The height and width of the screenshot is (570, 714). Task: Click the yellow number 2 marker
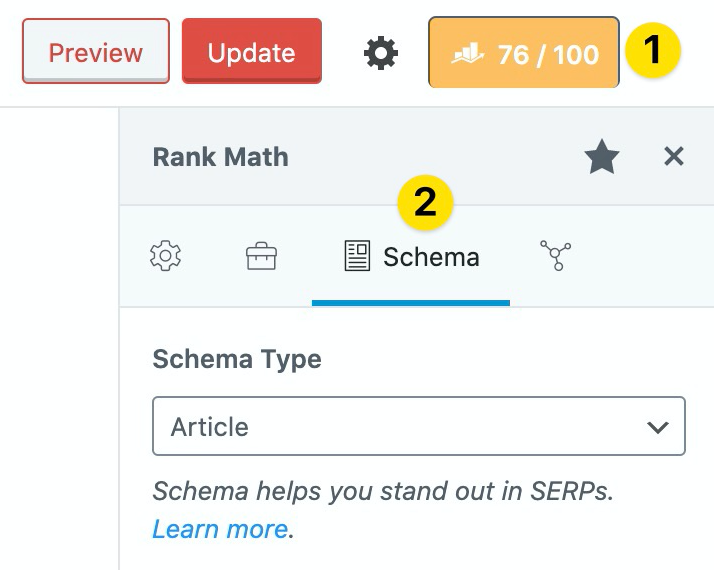[x=425, y=203]
